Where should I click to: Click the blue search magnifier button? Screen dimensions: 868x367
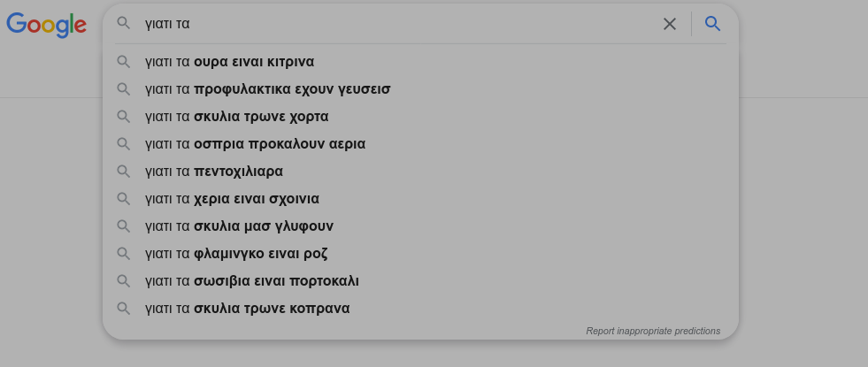(x=712, y=24)
